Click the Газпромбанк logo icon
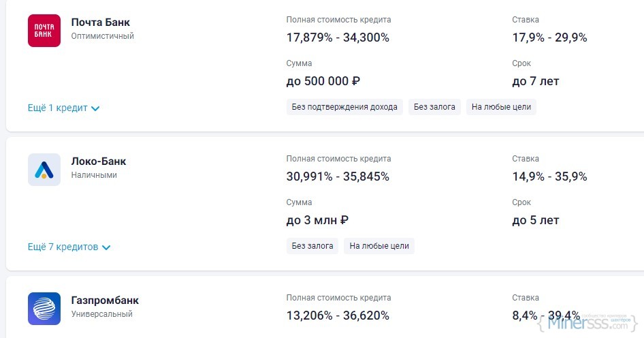 coord(44,309)
